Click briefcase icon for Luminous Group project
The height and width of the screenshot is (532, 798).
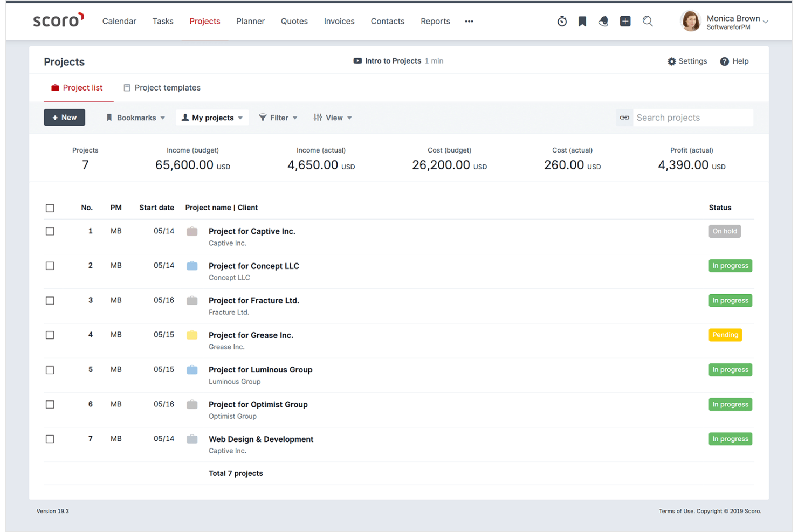click(192, 370)
